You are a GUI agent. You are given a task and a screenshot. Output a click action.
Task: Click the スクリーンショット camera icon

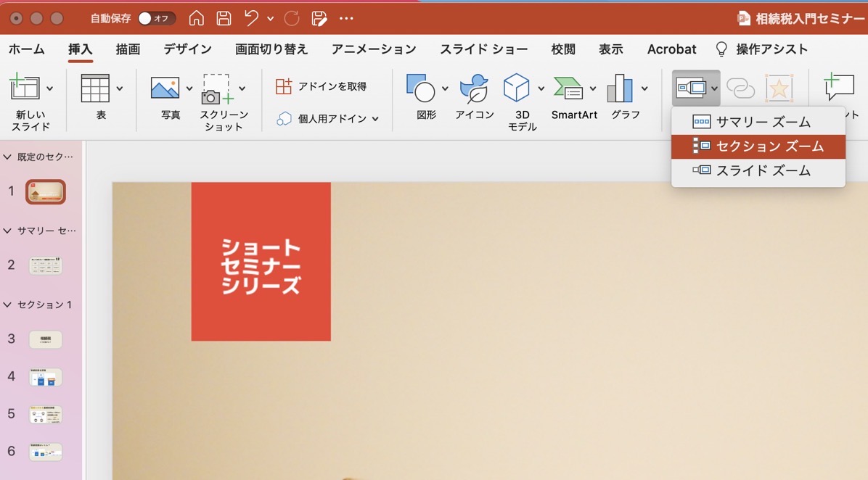pos(217,89)
